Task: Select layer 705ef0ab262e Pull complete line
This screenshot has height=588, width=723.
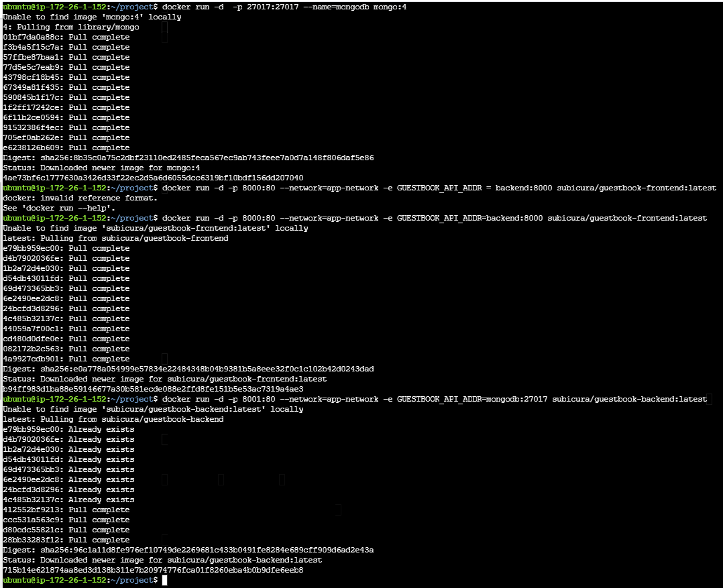Action: tap(66, 138)
